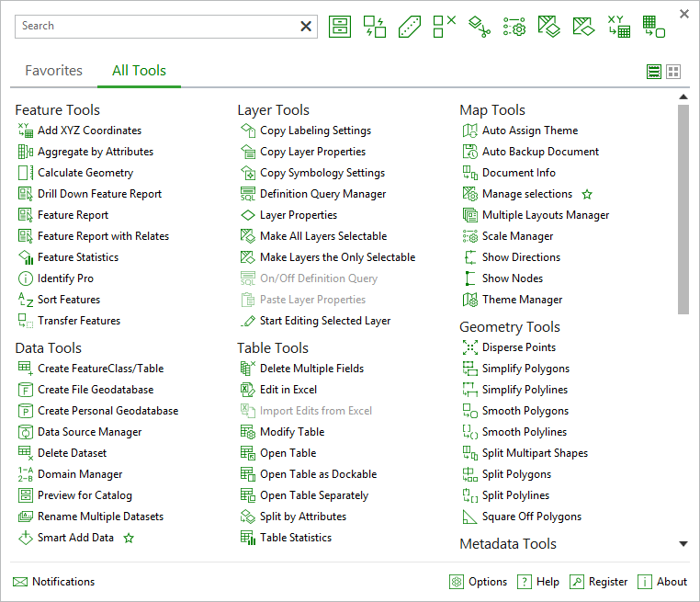Switch to list view layout

point(654,72)
